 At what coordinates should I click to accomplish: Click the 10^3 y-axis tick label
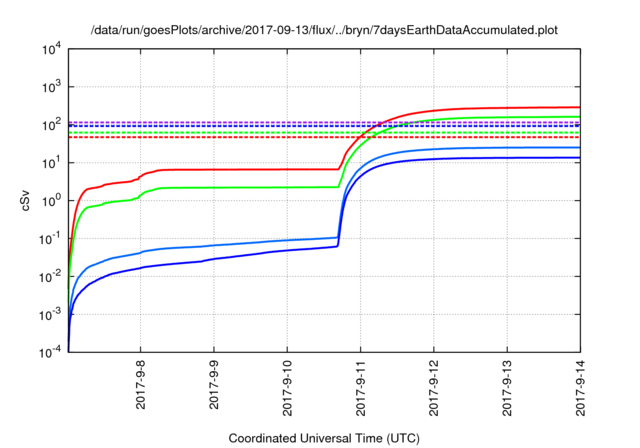coord(52,87)
